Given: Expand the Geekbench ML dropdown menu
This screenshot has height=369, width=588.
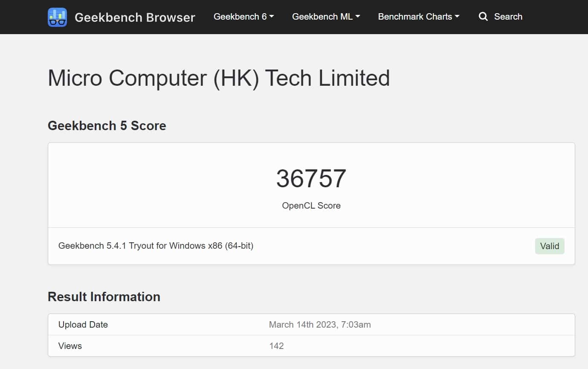Looking at the screenshot, I should [326, 17].
